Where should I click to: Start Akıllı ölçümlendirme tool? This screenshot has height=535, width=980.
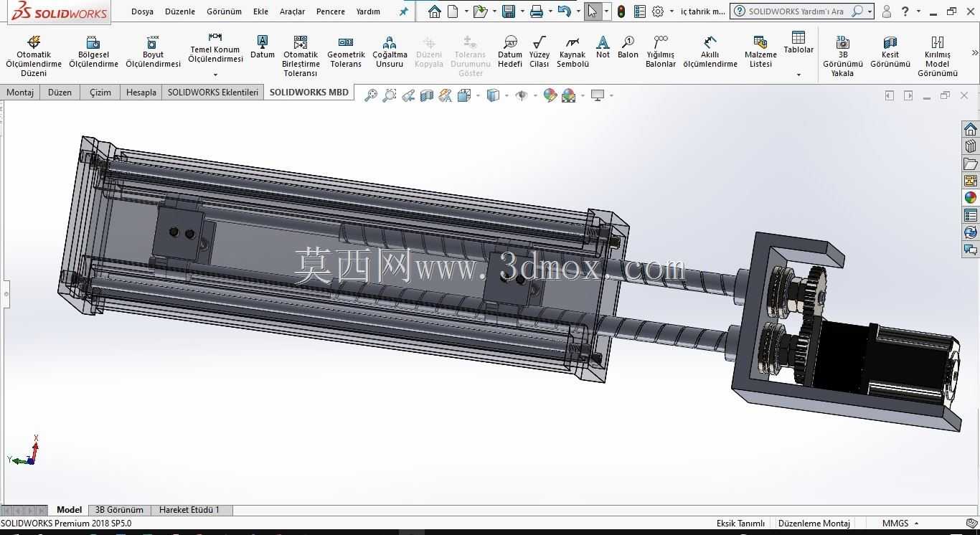[710, 52]
